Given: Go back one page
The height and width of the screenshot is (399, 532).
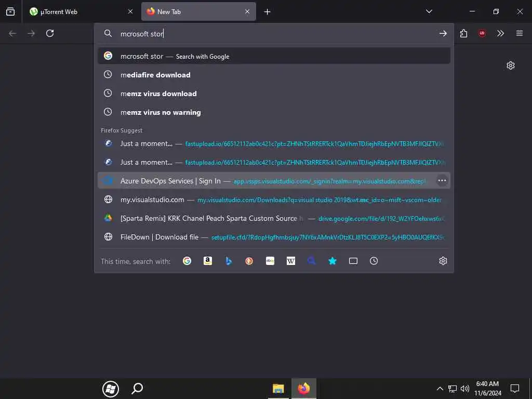Looking at the screenshot, I should click(x=12, y=33).
